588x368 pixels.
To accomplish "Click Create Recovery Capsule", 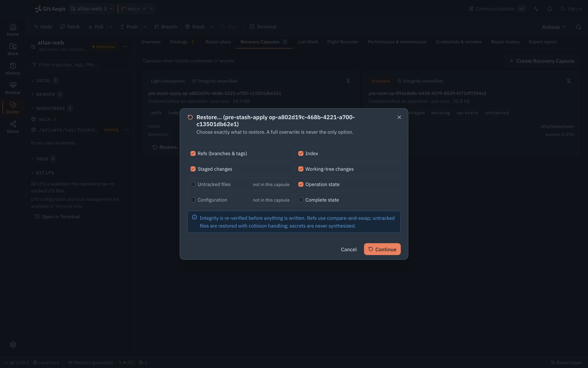I will click(542, 61).
